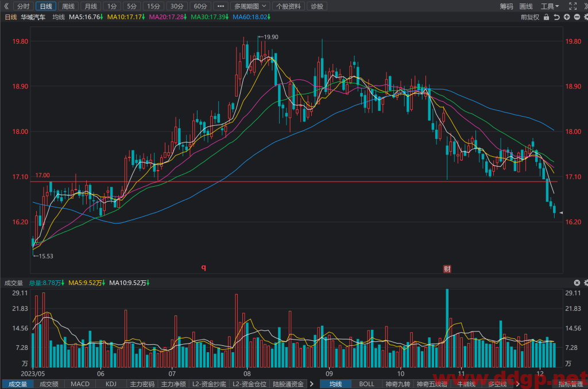Open 前复权 price adjustment setting
This screenshot has width=588, height=389.
click(x=529, y=17)
